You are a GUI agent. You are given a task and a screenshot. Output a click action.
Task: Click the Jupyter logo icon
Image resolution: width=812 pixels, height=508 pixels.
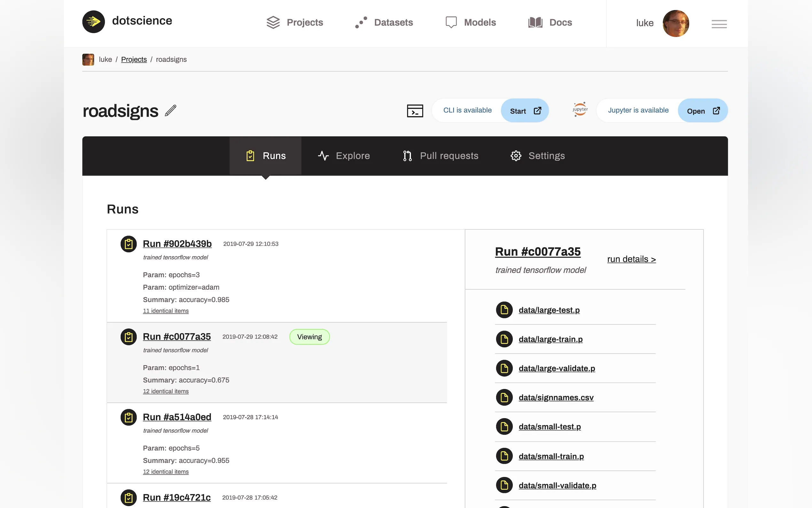click(x=580, y=109)
